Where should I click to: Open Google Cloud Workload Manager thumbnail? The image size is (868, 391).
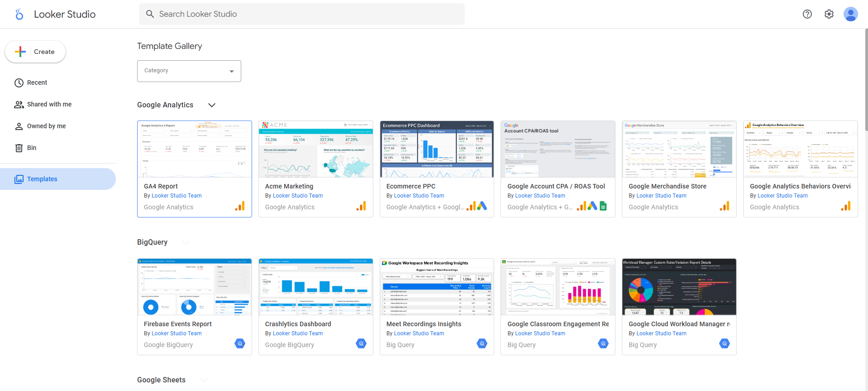pos(679,287)
